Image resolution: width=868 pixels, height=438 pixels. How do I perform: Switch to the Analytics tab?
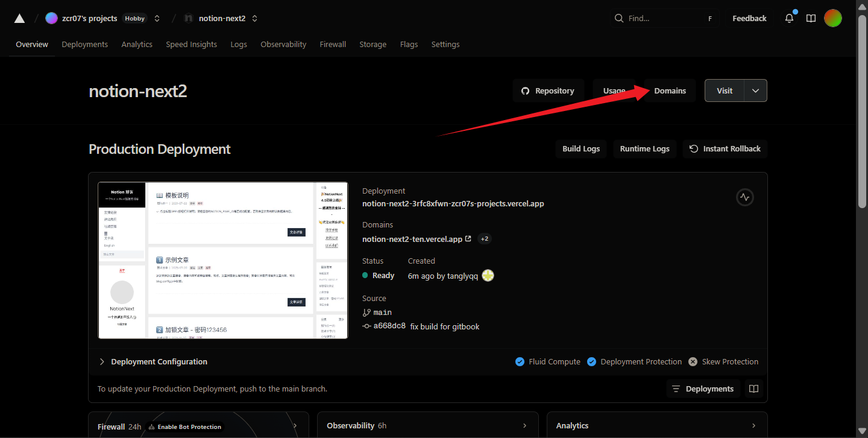click(137, 44)
